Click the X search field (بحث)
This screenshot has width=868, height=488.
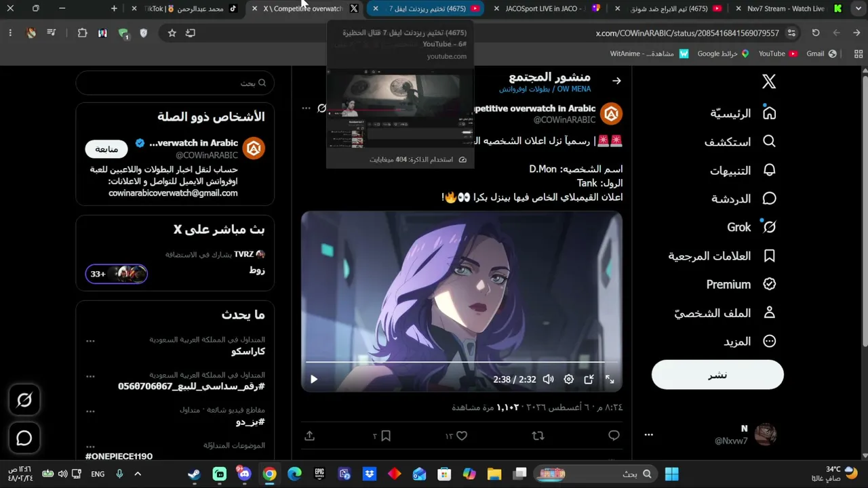click(x=175, y=83)
